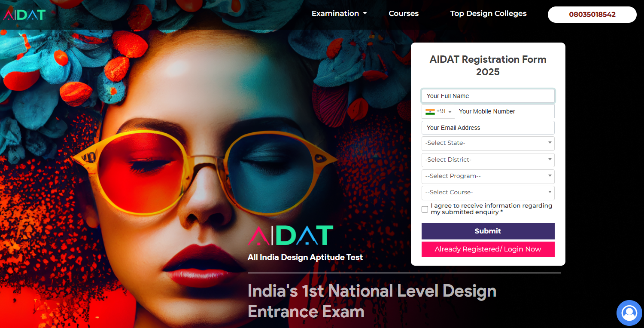Screen dimensions: 644x328
Task: Open the chat support bubble icon
Action: click(x=629, y=313)
